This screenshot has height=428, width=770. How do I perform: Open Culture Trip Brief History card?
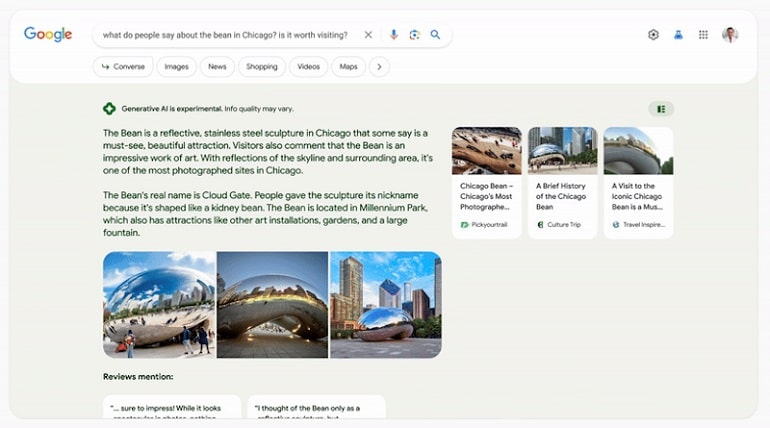[x=562, y=183]
